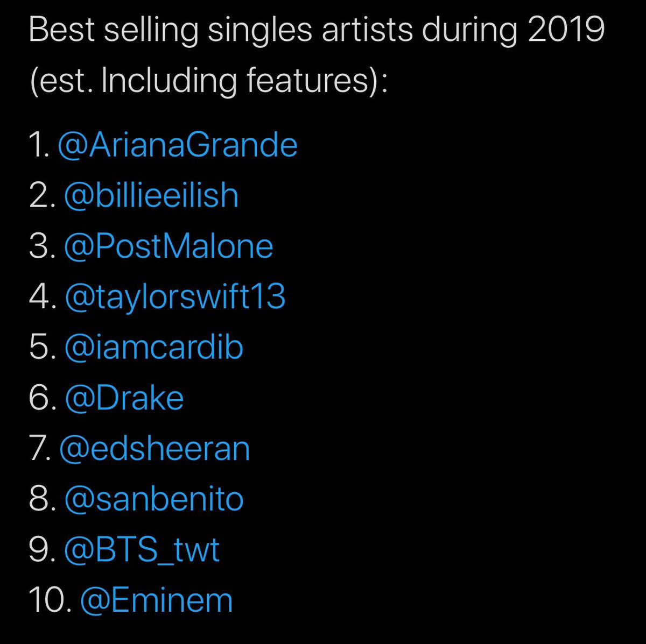Click the rank number '10.' before Eminem
Viewport: 646px width, 644px height.
point(51,600)
